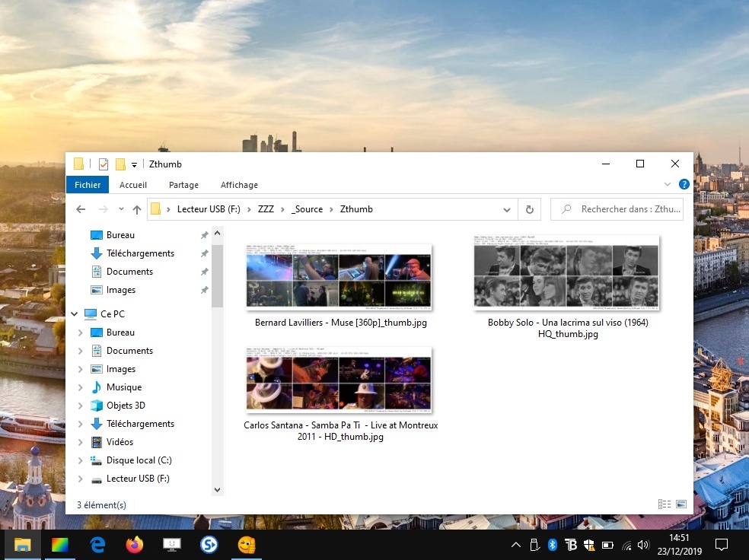
Task: Open the volume control tray icon
Action: 643,545
